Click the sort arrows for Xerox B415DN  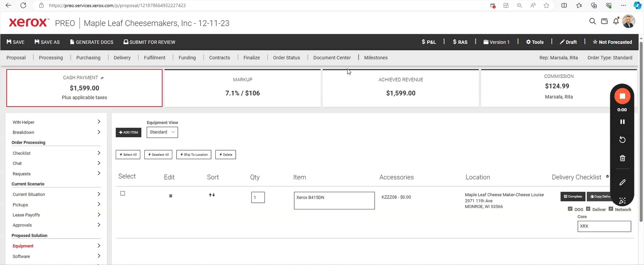[212, 195]
